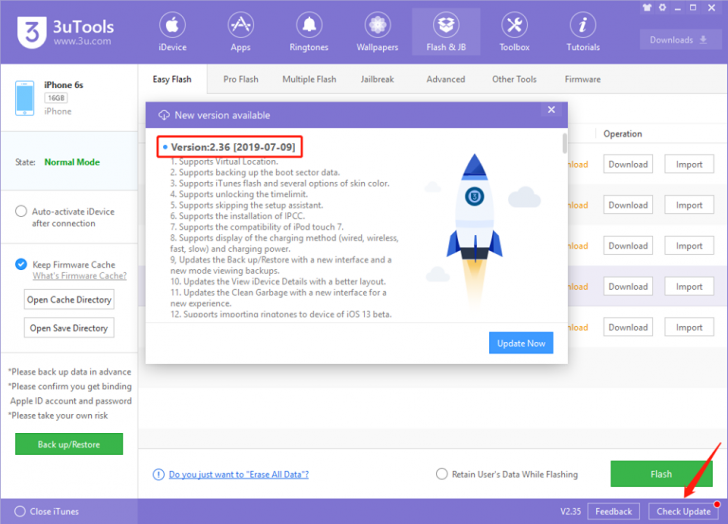Click Open Cache Directory button
The height and width of the screenshot is (524, 728).
pos(69,300)
